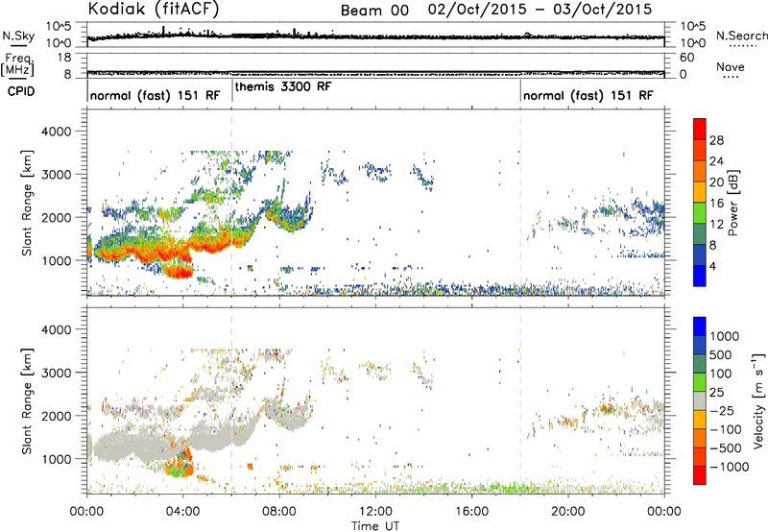Click the "8" label on the power colorbar
Screen dimensions: 768x532
click(712, 246)
